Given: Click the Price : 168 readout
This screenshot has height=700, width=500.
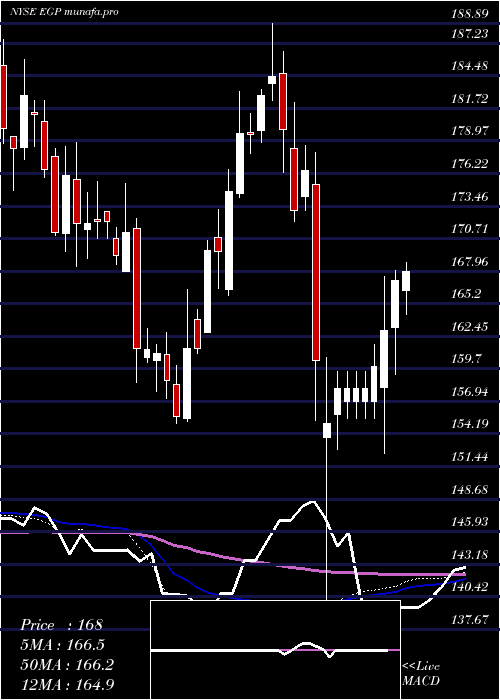Looking at the screenshot, I should click(x=62, y=625).
